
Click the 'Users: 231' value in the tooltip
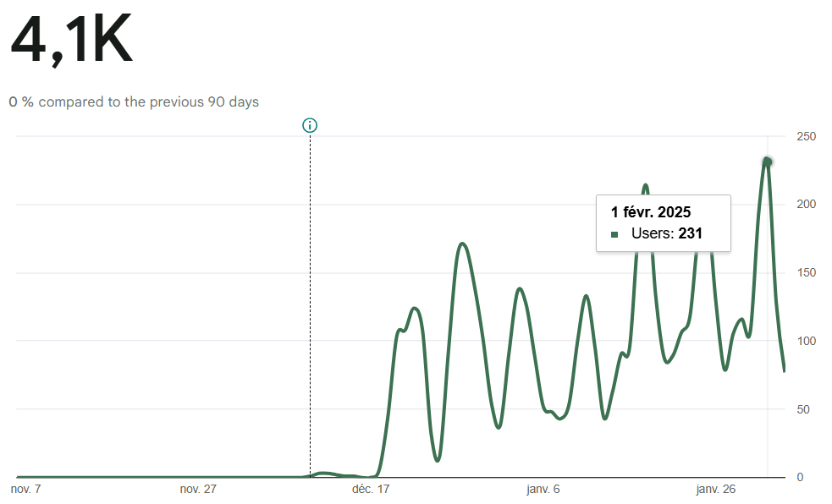(x=667, y=234)
